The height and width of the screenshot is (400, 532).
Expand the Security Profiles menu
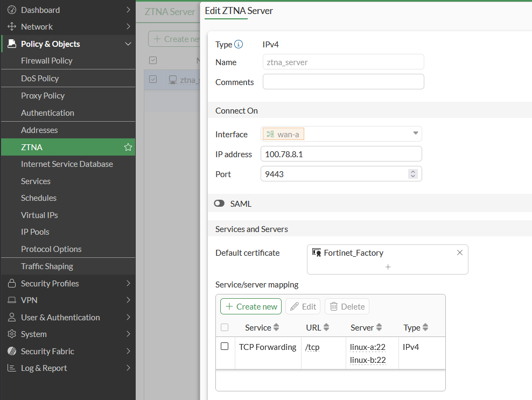click(x=68, y=283)
